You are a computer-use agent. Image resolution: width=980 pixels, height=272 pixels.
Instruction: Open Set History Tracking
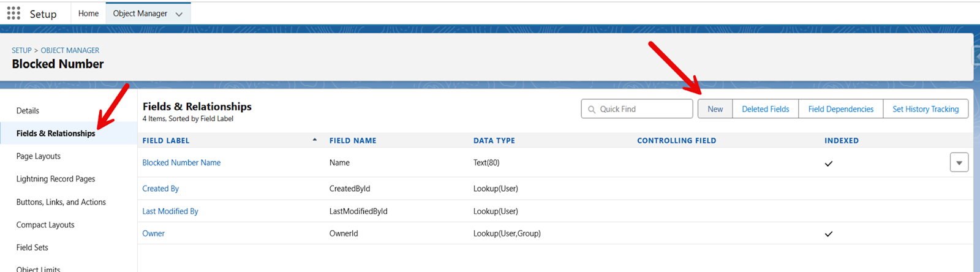pos(925,109)
